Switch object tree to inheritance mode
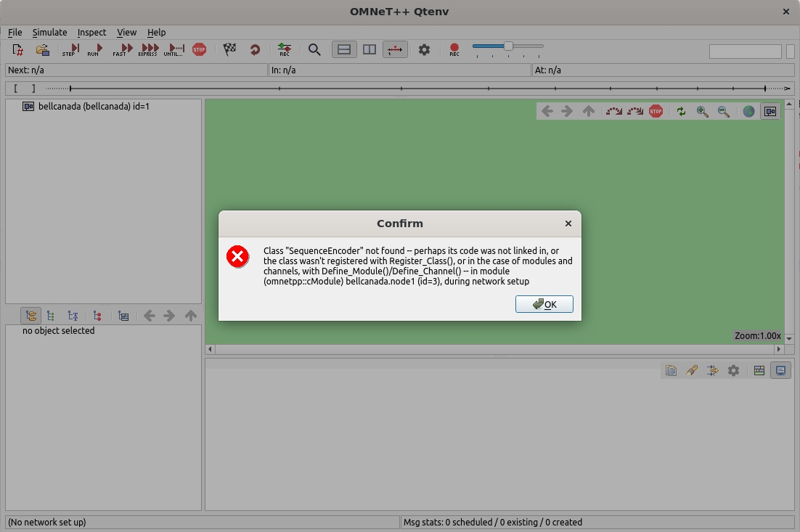The image size is (800, 532). coord(73,316)
